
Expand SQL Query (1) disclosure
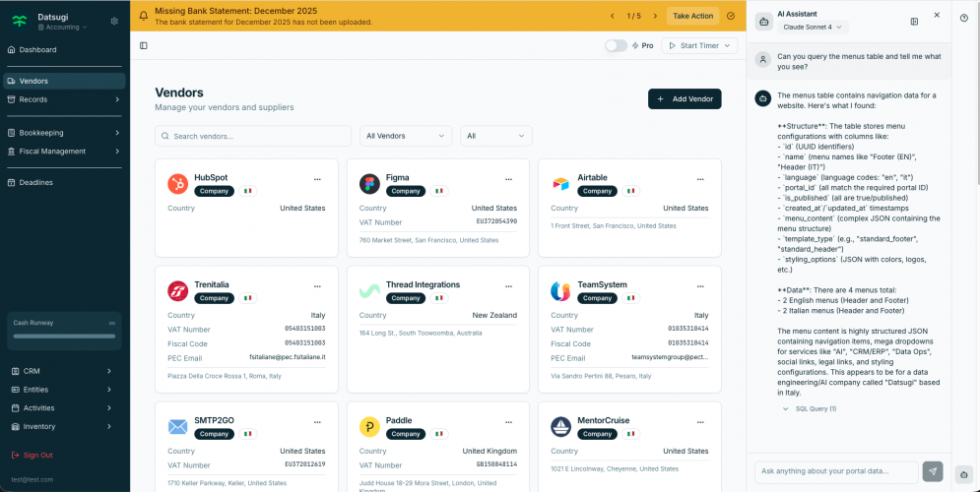[x=810, y=409]
